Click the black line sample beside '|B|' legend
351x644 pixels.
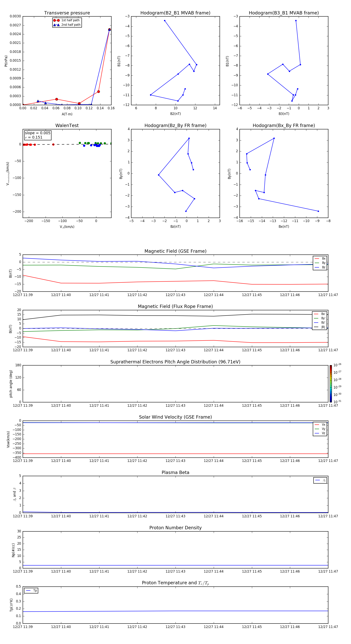316,327
